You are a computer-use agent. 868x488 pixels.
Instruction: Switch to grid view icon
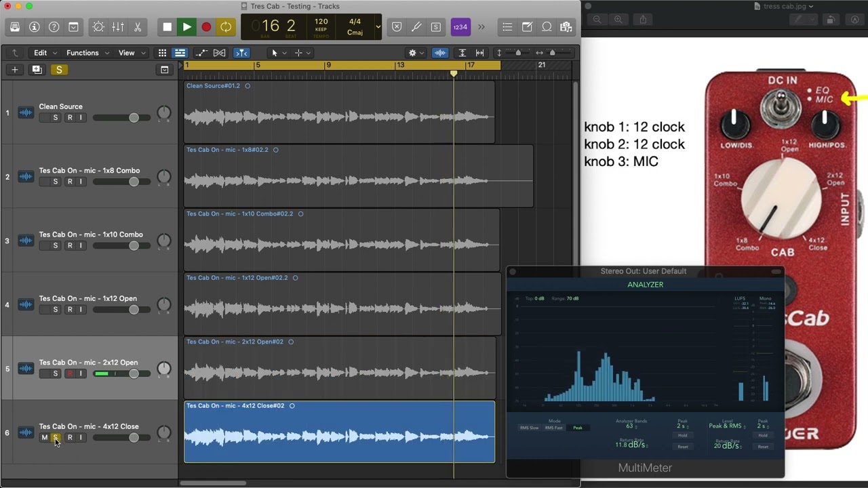(x=162, y=53)
